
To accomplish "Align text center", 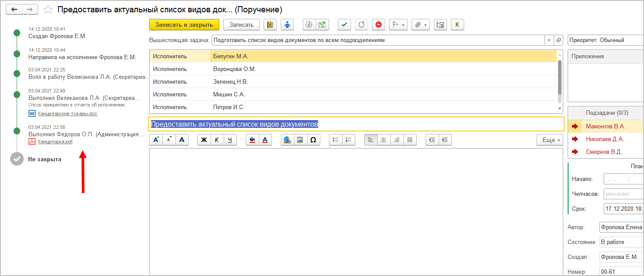I will [384, 140].
